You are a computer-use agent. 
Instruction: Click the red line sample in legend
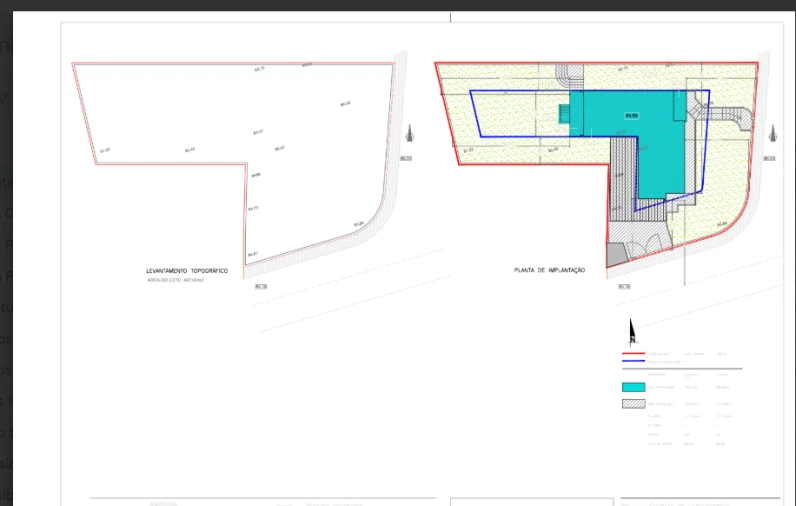[632, 353]
